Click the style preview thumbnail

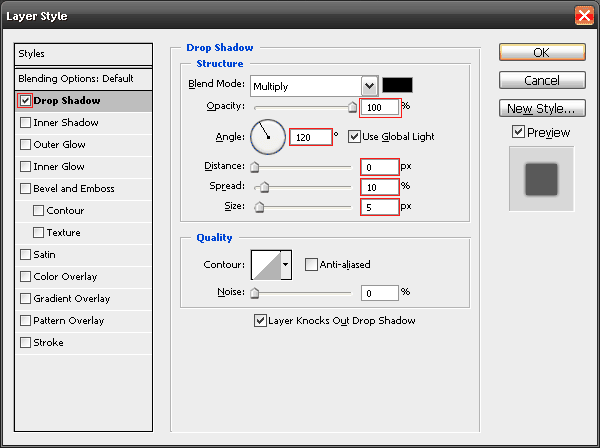[x=541, y=179]
